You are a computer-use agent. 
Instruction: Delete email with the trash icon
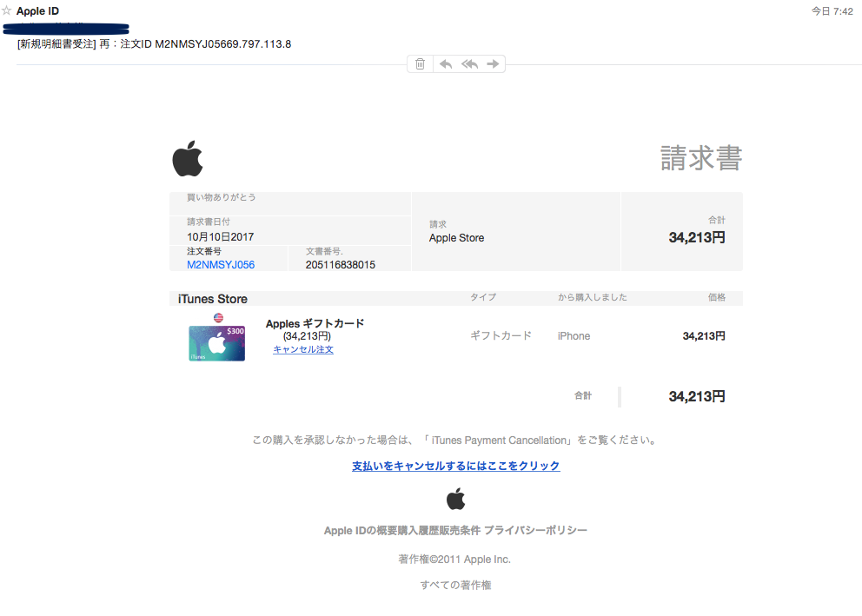point(420,64)
